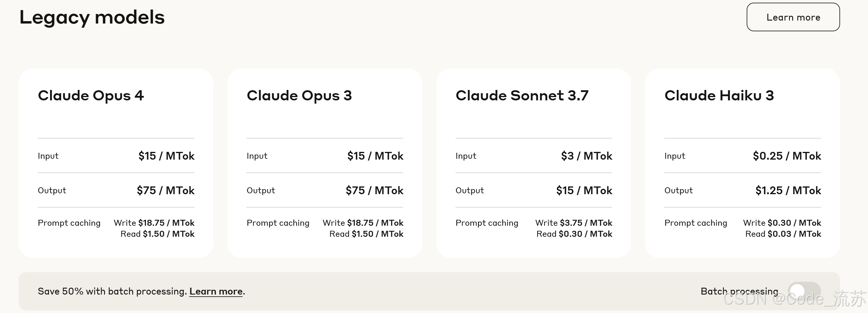Click Claude Opus 4 input price $15 / MTok
This screenshot has height=313, width=868.
point(167,156)
